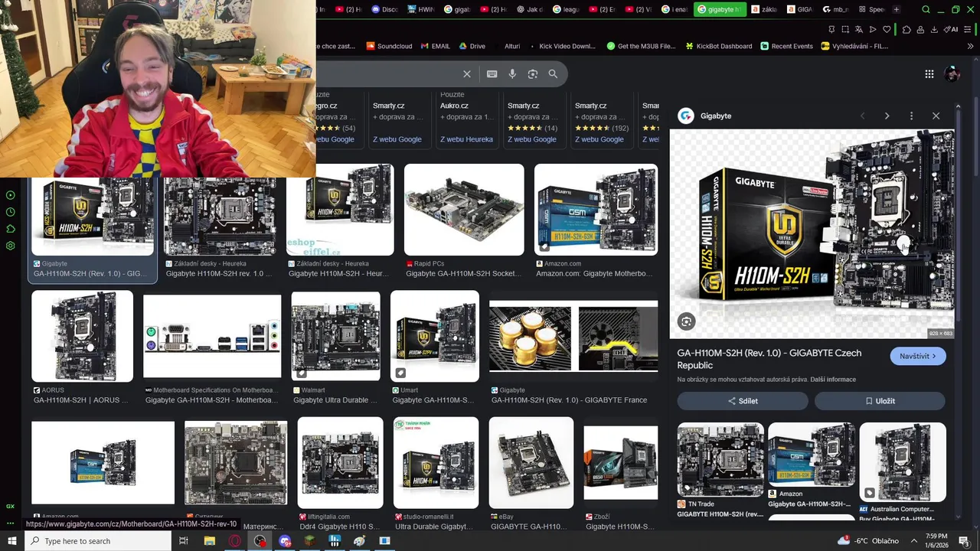
Task: Open File Explorer from the taskbar
Action: (209, 541)
